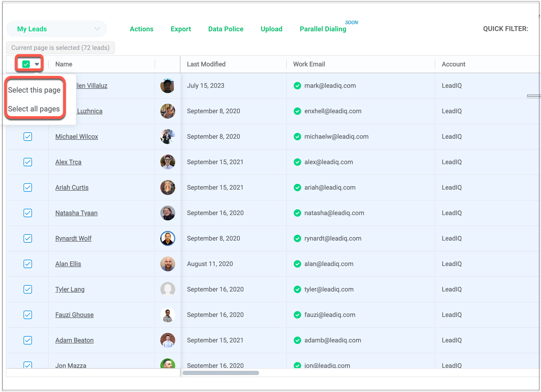541x392 pixels.
Task: Click the verified email icon beside mark@leadiq.com
Action: point(297,86)
